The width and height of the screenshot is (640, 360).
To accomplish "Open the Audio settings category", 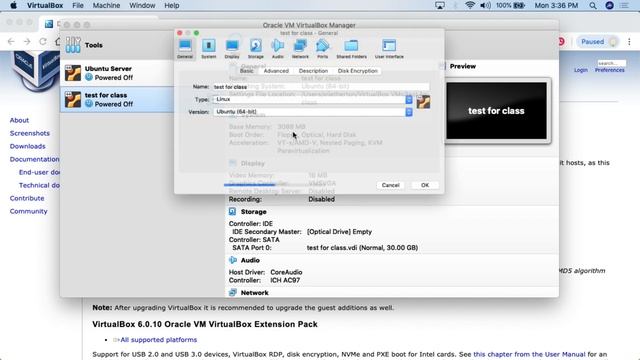I will 278,49.
